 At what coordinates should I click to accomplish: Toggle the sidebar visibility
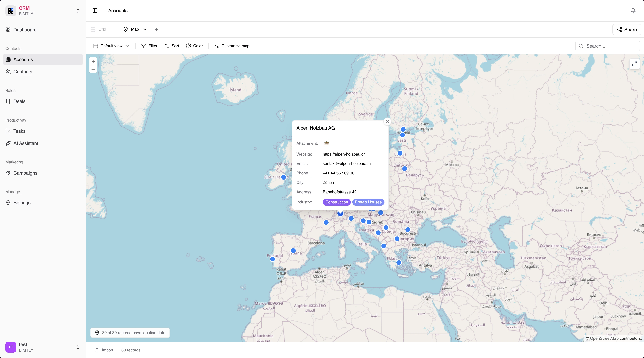[95, 11]
